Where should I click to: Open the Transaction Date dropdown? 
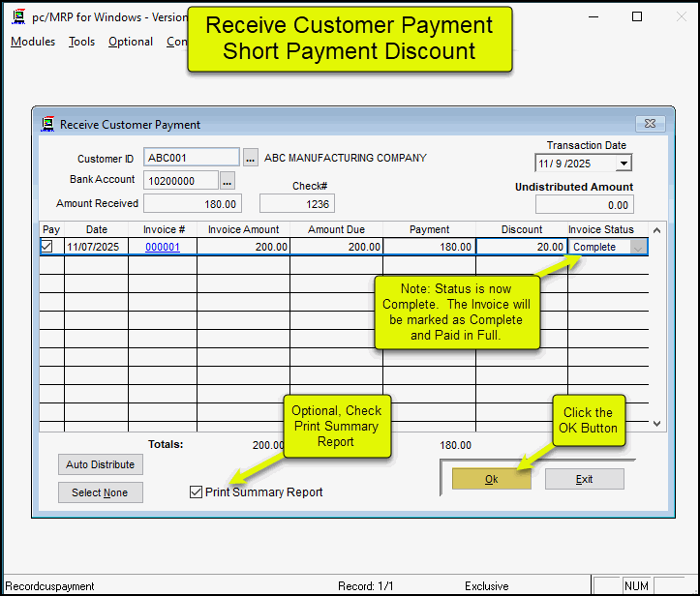[623, 164]
